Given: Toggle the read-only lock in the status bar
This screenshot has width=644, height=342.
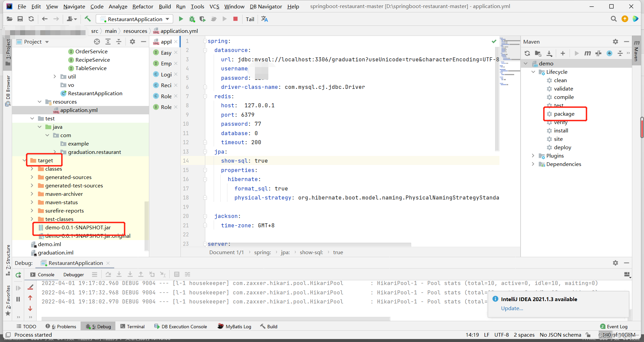Looking at the screenshot, I should click(x=588, y=335).
